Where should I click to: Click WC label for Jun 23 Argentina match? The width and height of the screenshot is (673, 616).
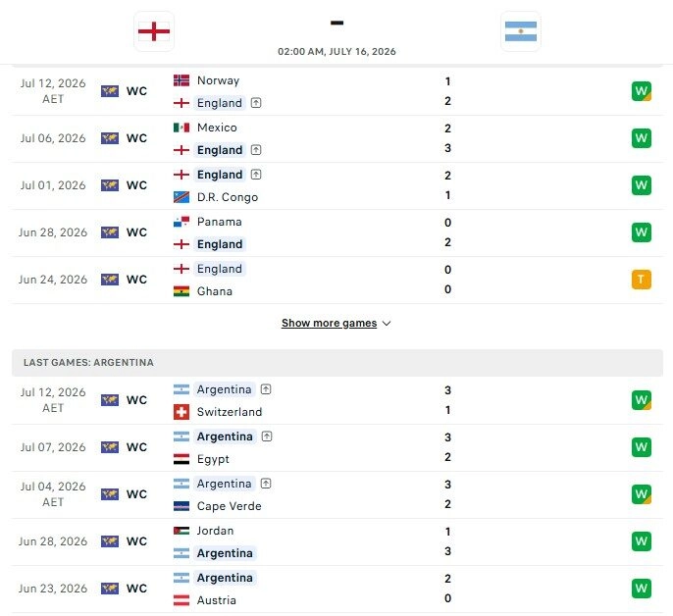click(x=136, y=589)
